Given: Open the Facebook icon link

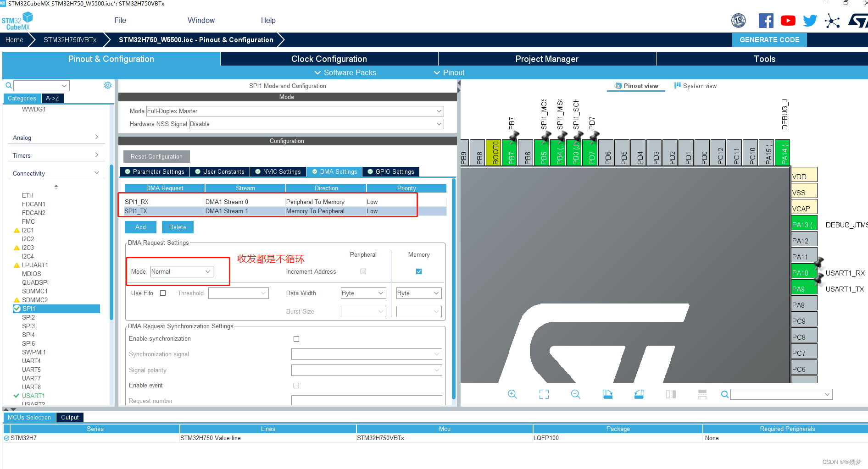Looking at the screenshot, I should pos(766,21).
